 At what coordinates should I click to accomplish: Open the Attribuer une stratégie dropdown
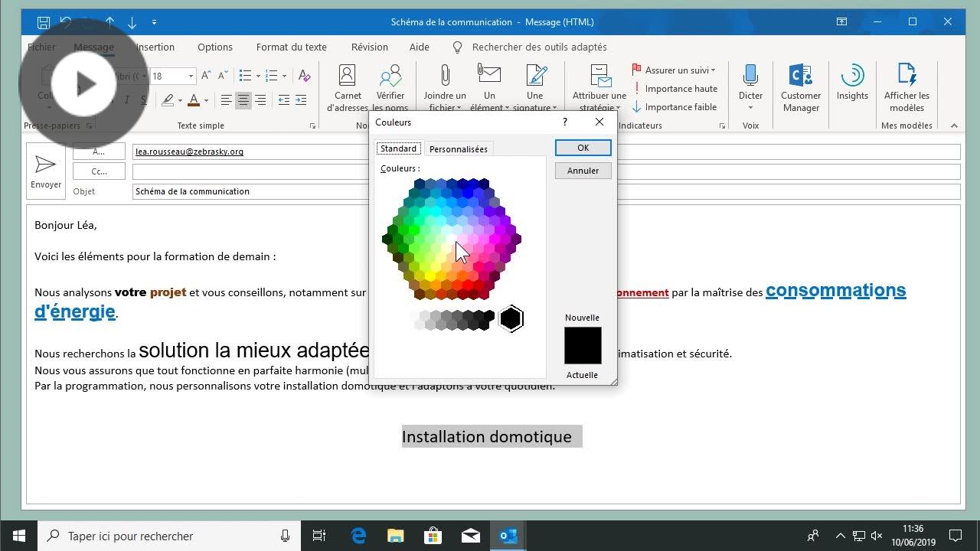click(x=598, y=86)
